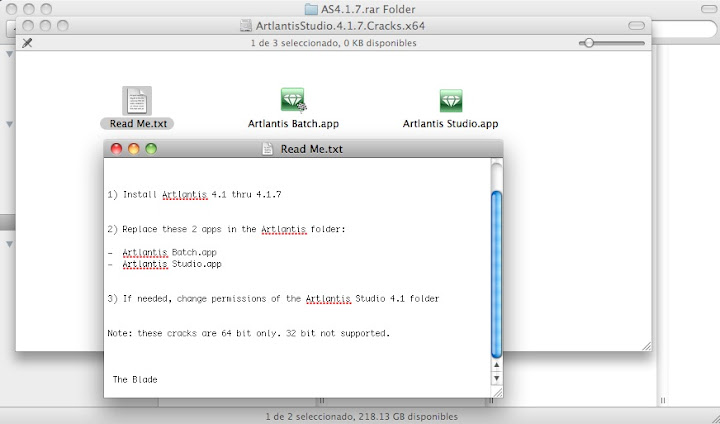This screenshot has height=424, width=720.
Task: Click the toolbar pill button of Cracks.x64 window
Action: click(x=636, y=26)
